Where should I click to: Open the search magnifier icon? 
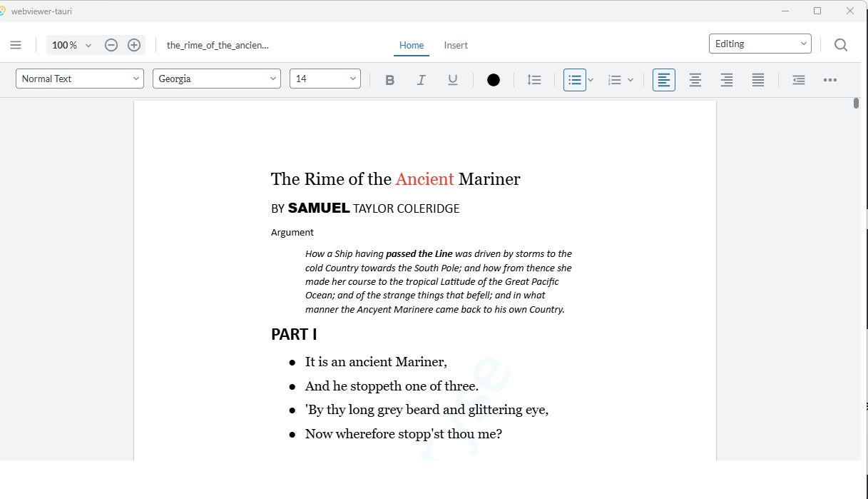(x=841, y=45)
